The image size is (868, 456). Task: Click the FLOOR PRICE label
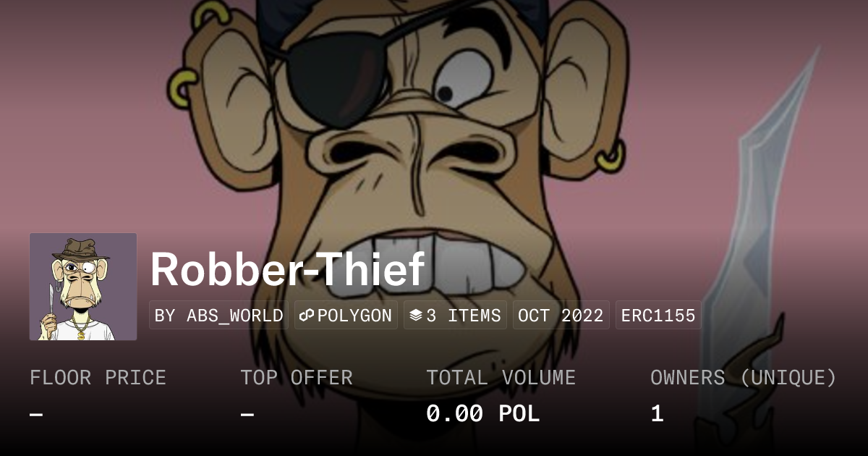coord(98,378)
